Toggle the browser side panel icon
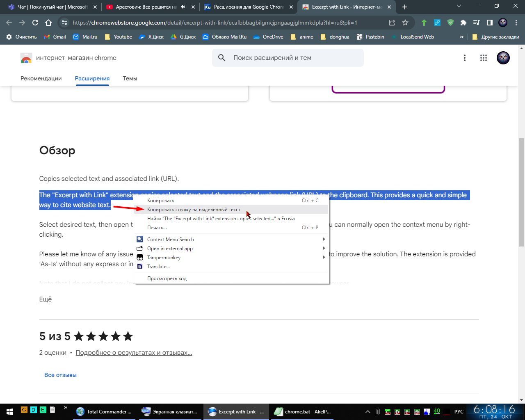 [490, 23]
